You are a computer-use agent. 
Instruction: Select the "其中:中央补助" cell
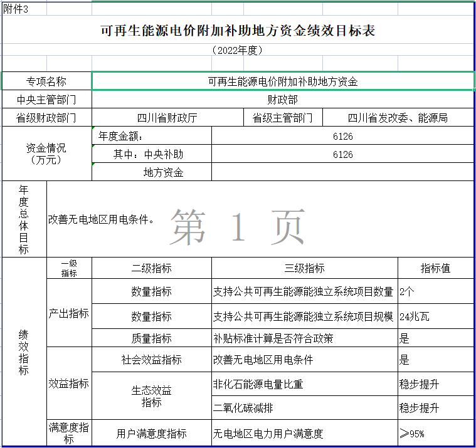click(151, 154)
